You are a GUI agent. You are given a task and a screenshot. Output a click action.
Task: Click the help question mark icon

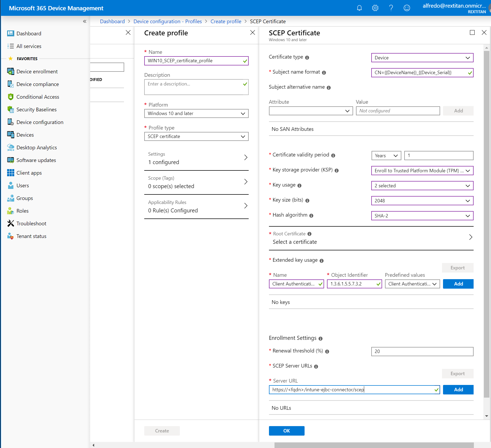point(391,8)
